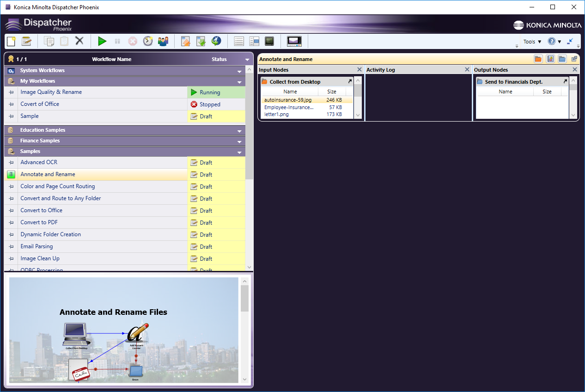This screenshot has height=392, width=585.
Task: Pop out the Send to Financials Dept. node
Action: [x=565, y=81]
